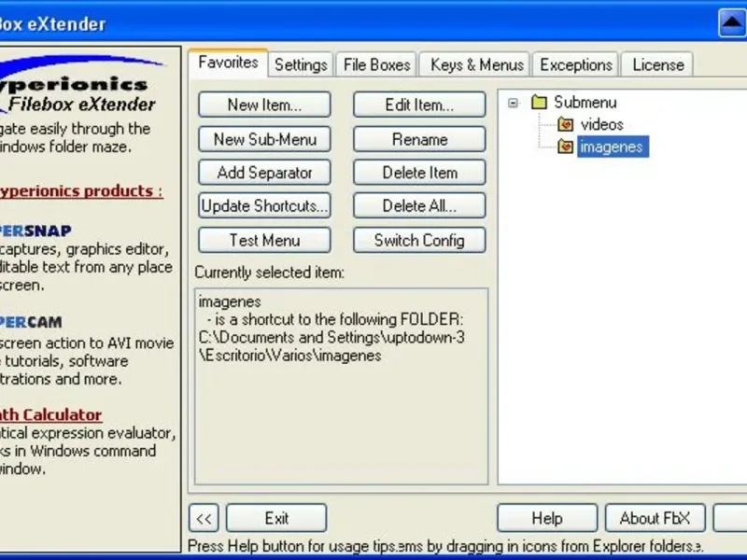Open the Math Calculator link
The width and height of the screenshot is (747, 560).
(x=50, y=414)
